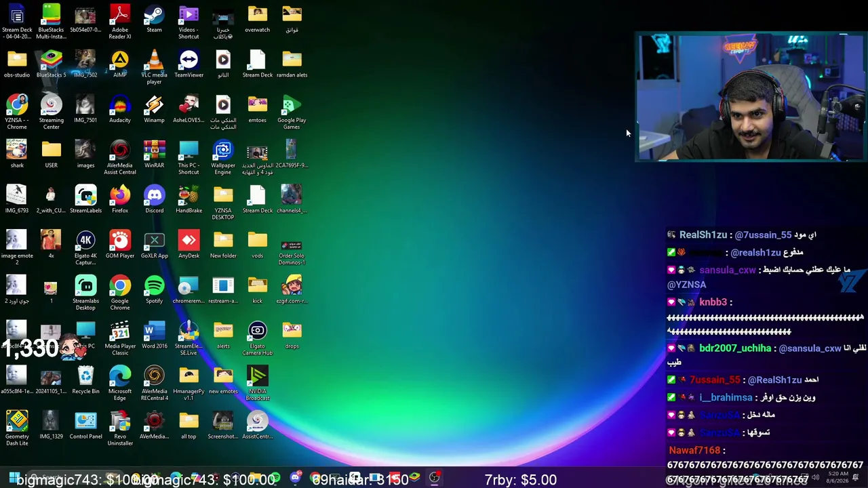Open the Windows Start button

click(x=14, y=478)
